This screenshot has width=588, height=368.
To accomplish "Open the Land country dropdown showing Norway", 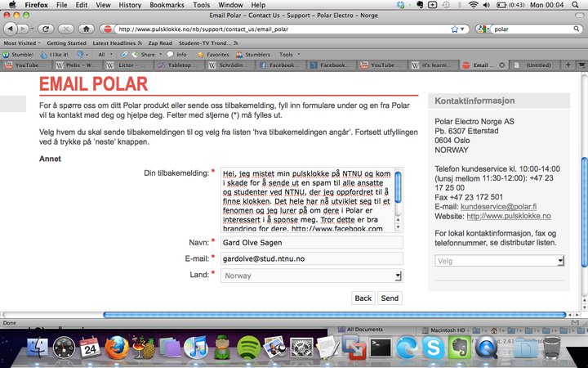I will 312,276.
